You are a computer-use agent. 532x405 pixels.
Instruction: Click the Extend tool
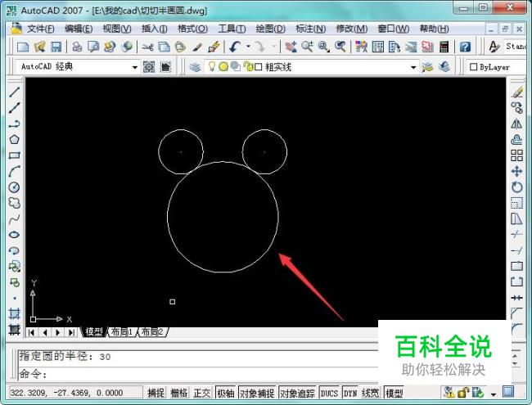pos(516,250)
